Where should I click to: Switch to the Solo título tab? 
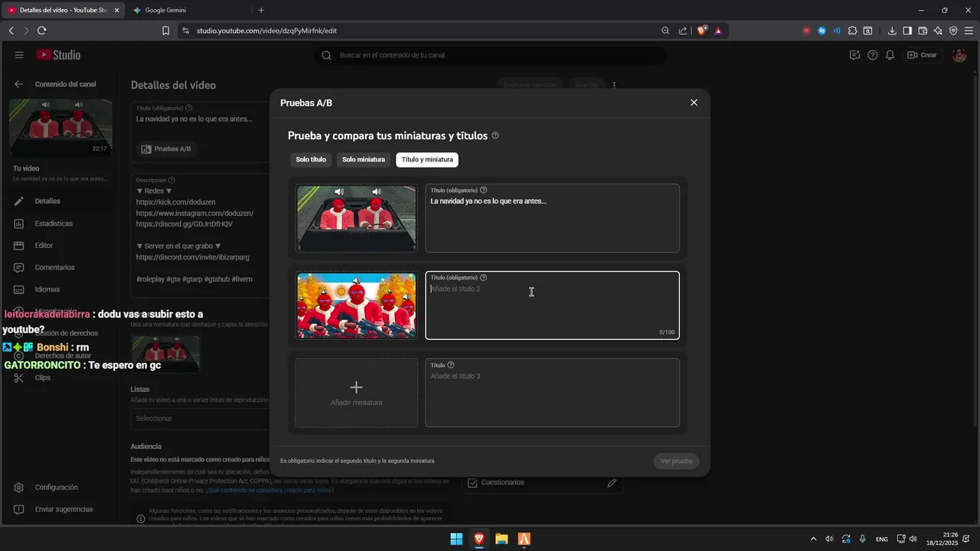click(x=311, y=160)
